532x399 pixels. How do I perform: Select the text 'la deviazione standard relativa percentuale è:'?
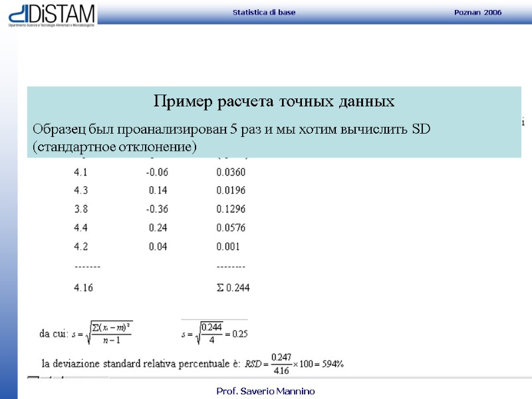[141, 364]
